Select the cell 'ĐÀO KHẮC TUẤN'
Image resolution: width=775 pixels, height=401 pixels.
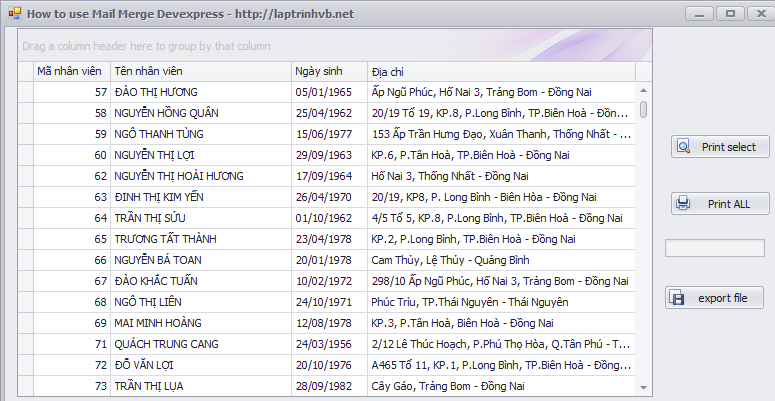tap(201, 281)
